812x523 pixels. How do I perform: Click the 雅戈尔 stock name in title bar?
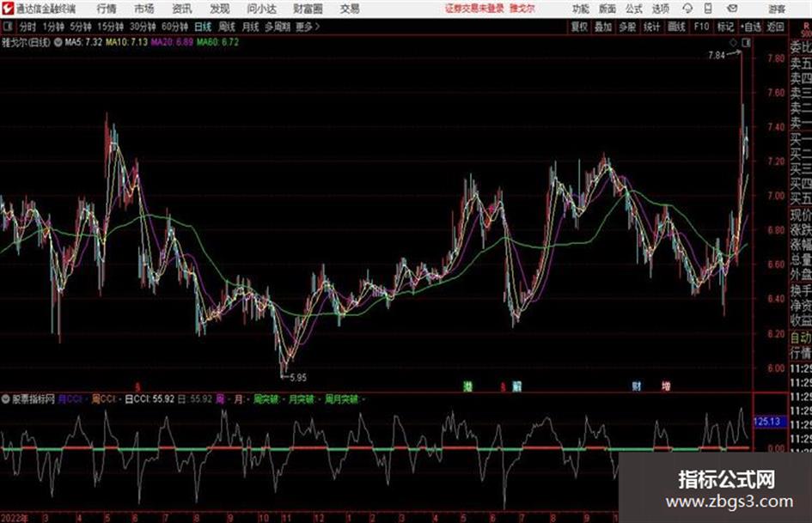click(x=522, y=9)
